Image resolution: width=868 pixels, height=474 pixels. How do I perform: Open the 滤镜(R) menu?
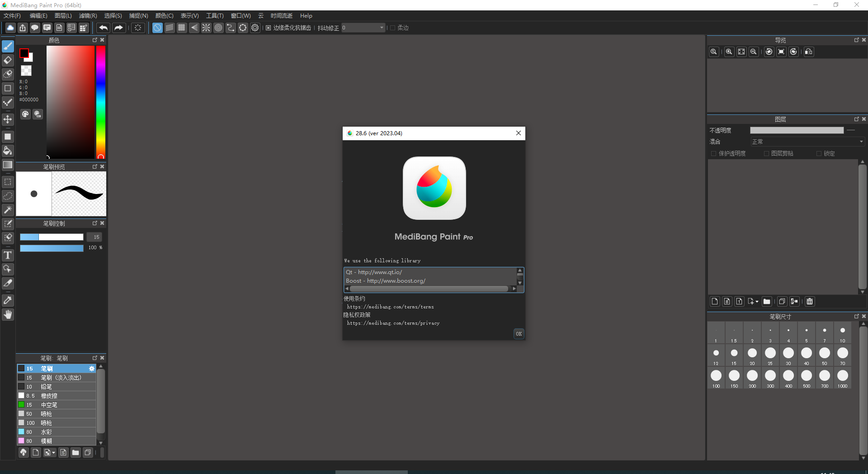pos(88,16)
